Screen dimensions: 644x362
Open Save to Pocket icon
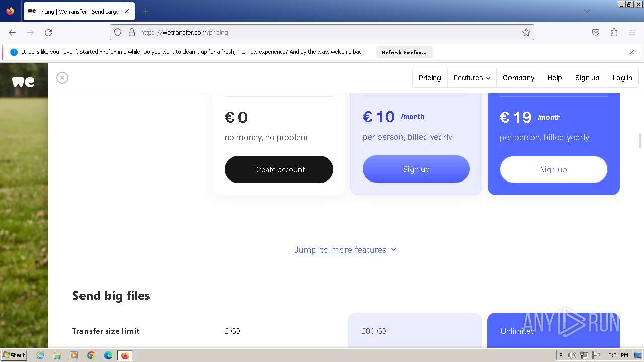(x=596, y=32)
